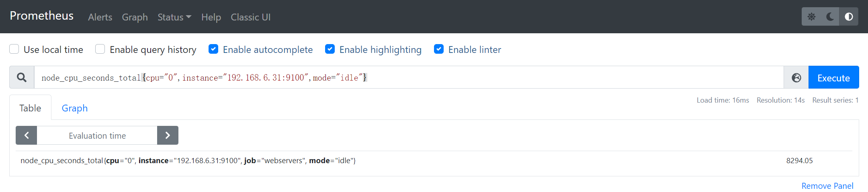
Task: Run query with the Execute button
Action: [833, 78]
